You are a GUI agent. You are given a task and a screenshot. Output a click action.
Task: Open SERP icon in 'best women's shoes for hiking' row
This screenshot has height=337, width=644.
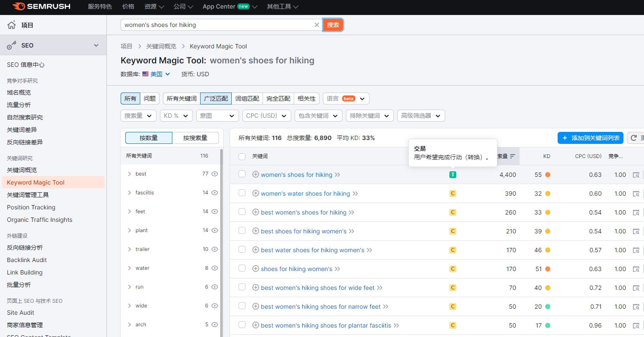click(x=636, y=212)
